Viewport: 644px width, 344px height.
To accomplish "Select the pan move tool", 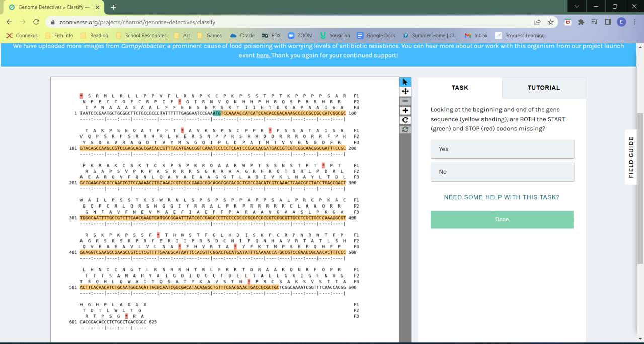I will click(x=405, y=91).
